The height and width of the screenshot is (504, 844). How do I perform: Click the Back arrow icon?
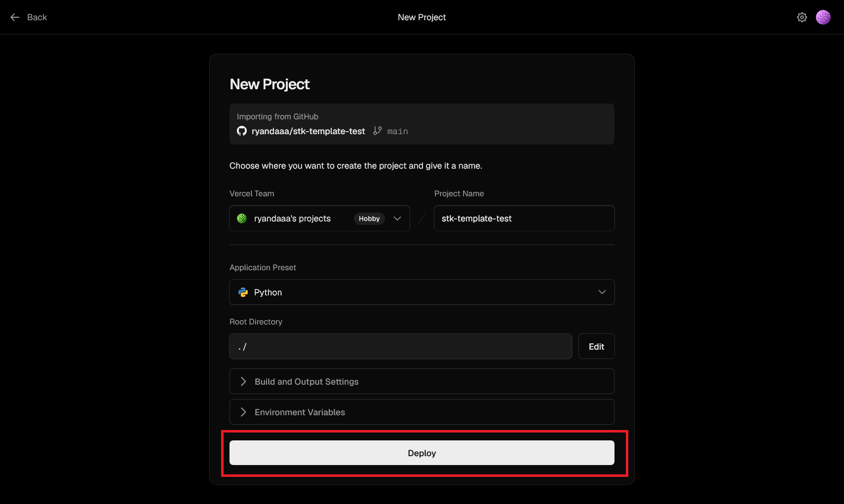pyautogui.click(x=15, y=17)
